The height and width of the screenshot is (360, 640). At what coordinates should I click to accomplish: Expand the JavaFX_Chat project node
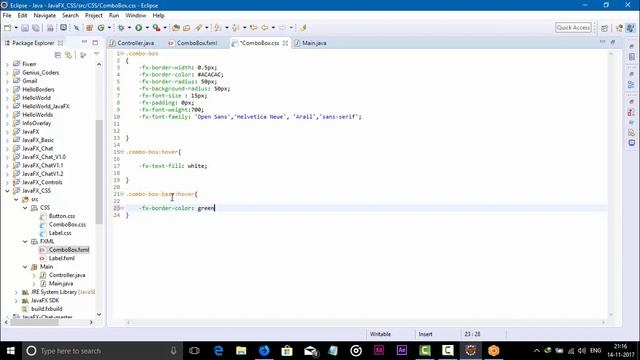pyautogui.click(x=7, y=149)
